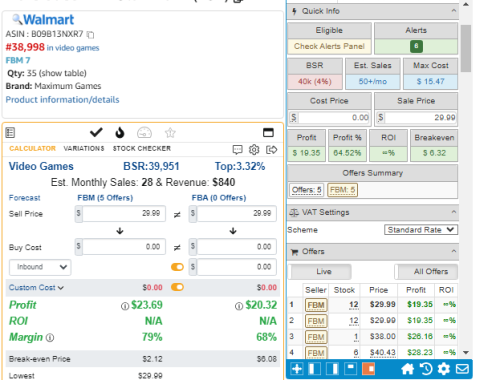Viewport: 500px width, 380px height.
Task: Click the FBA Sell Price input field
Action: (236, 213)
